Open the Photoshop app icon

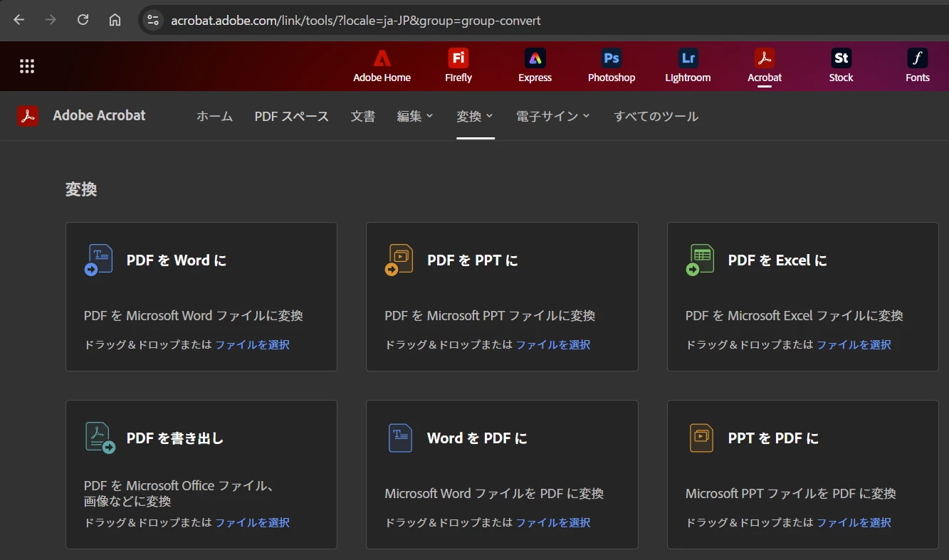pyautogui.click(x=612, y=58)
